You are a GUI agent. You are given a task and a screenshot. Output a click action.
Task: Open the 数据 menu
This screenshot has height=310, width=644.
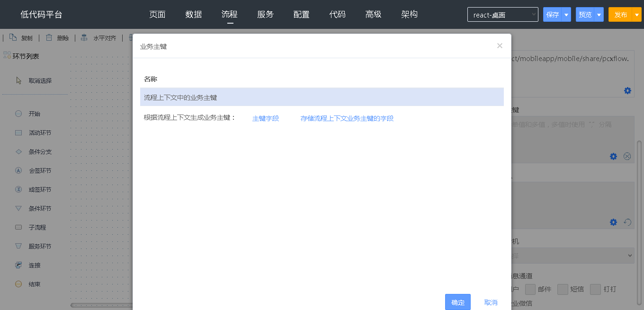pyautogui.click(x=194, y=14)
